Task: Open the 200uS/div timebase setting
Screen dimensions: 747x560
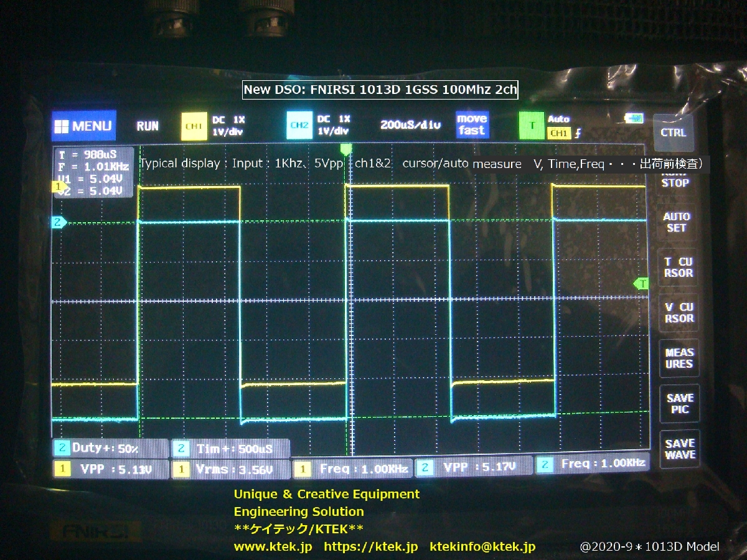Action: coord(410,125)
